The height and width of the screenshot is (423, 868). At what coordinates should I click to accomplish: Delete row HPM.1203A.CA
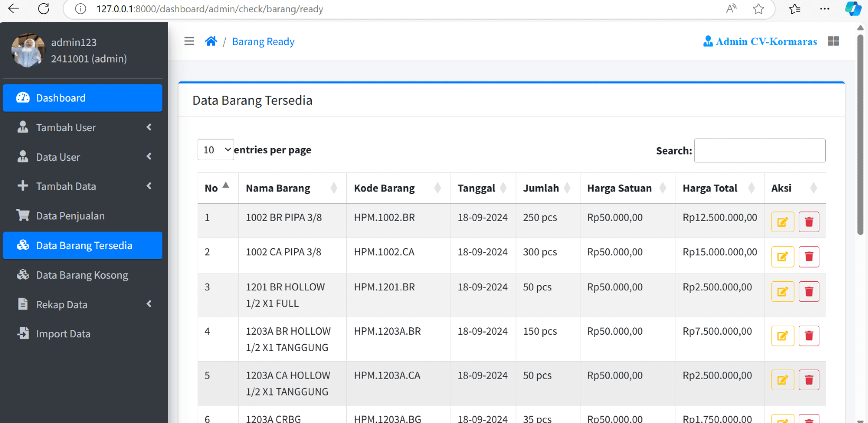tap(809, 380)
